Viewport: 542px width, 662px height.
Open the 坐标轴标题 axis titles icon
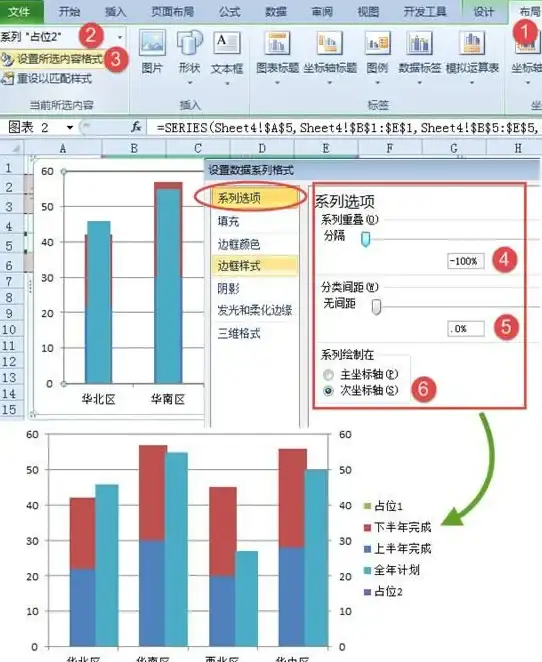330,43
